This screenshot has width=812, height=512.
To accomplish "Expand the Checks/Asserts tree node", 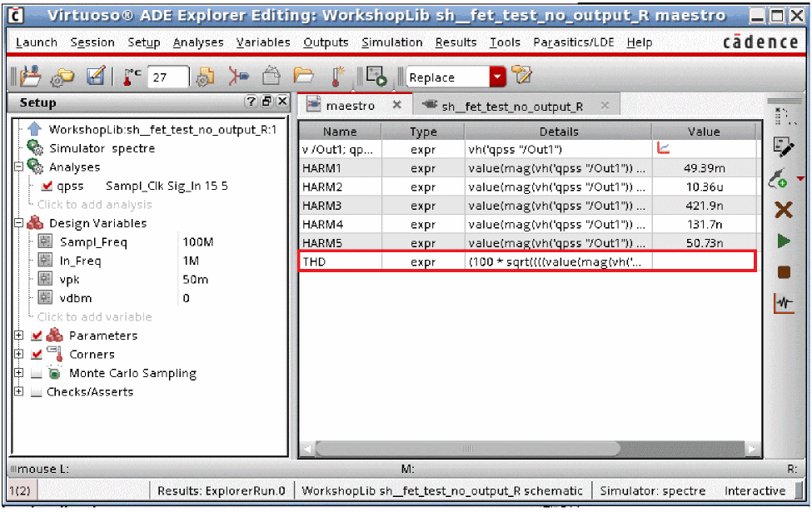I will pyautogui.click(x=18, y=391).
